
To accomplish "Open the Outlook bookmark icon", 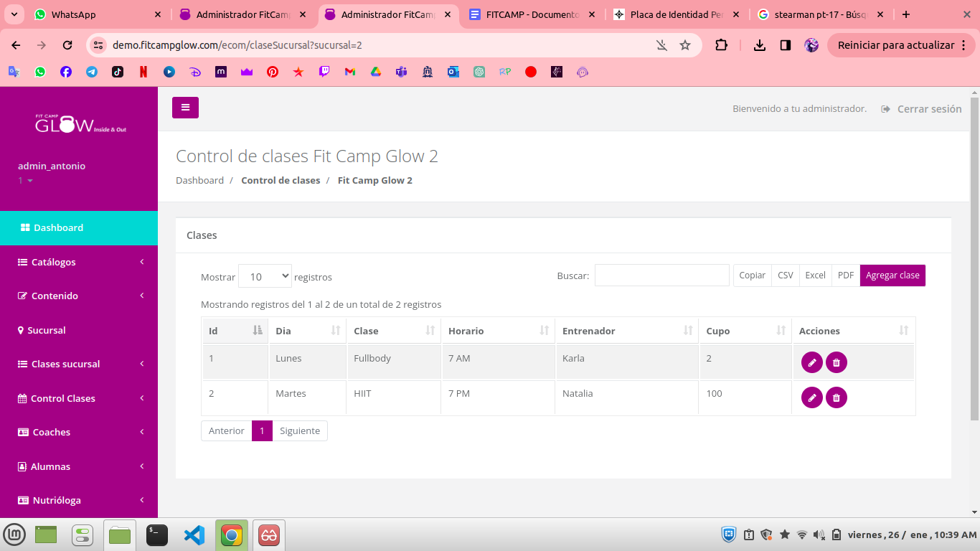I will pyautogui.click(x=453, y=72).
